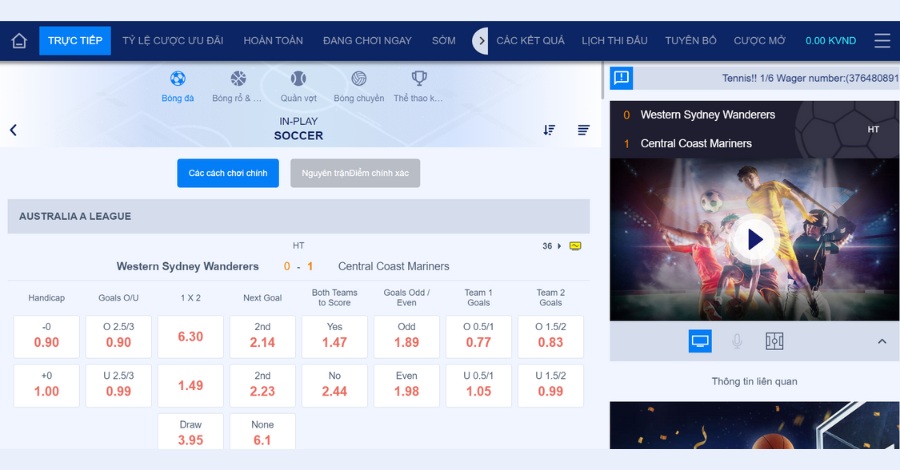Open the TRỰC TIẾP tab
The height and width of the screenshot is (470, 900).
pyautogui.click(x=75, y=41)
